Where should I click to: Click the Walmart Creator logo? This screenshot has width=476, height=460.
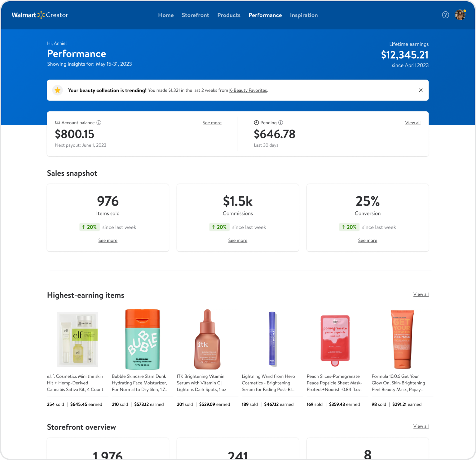pos(40,15)
